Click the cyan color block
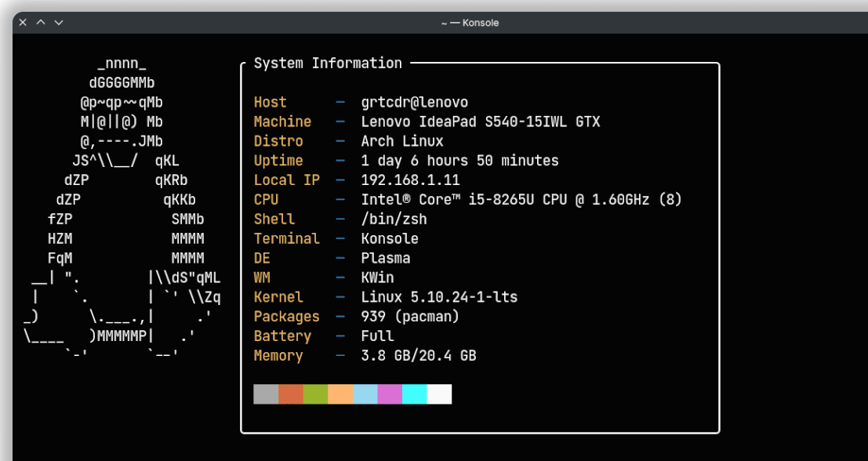 tap(414, 394)
